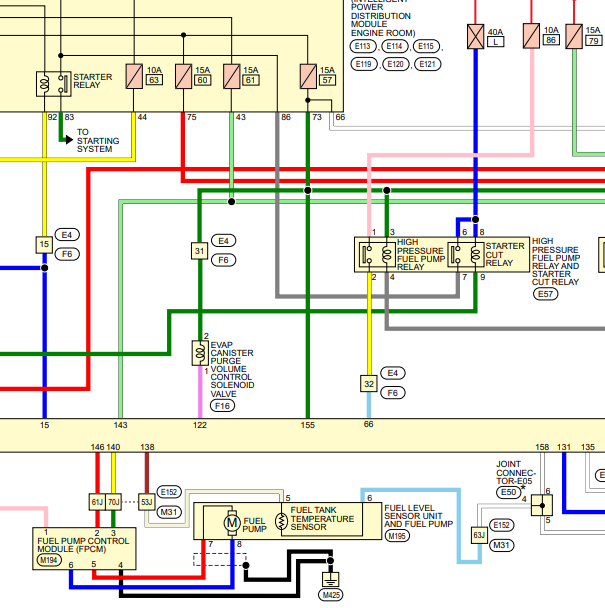Click the F6 label beside connector 32

coord(392,393)
